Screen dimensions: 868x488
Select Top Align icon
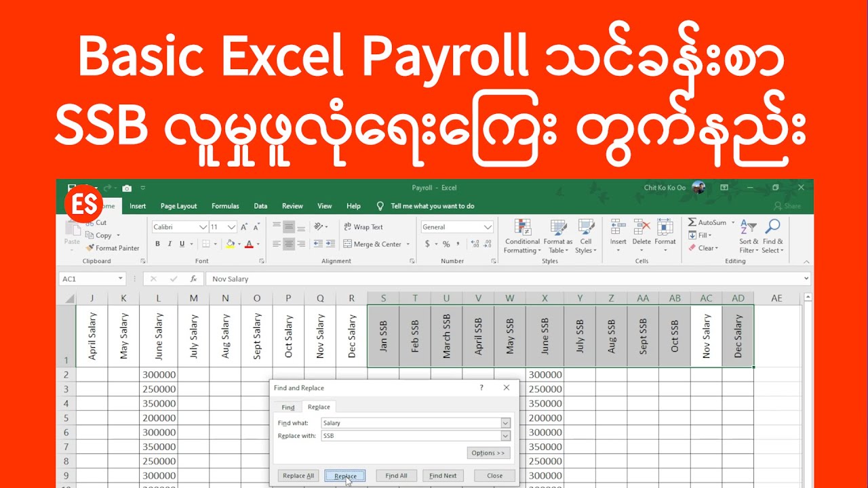coord(277,227)
